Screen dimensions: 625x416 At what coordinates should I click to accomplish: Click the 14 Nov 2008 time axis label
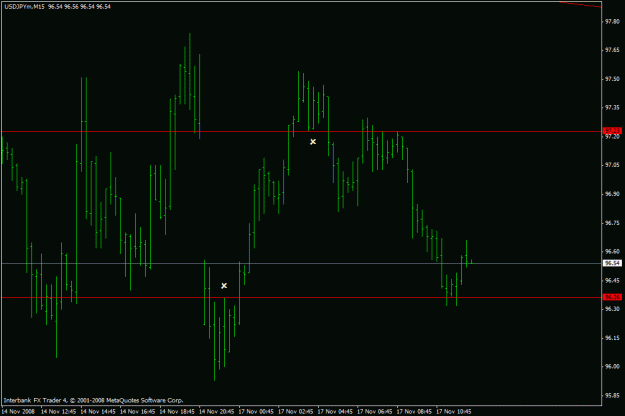point(18,411)
